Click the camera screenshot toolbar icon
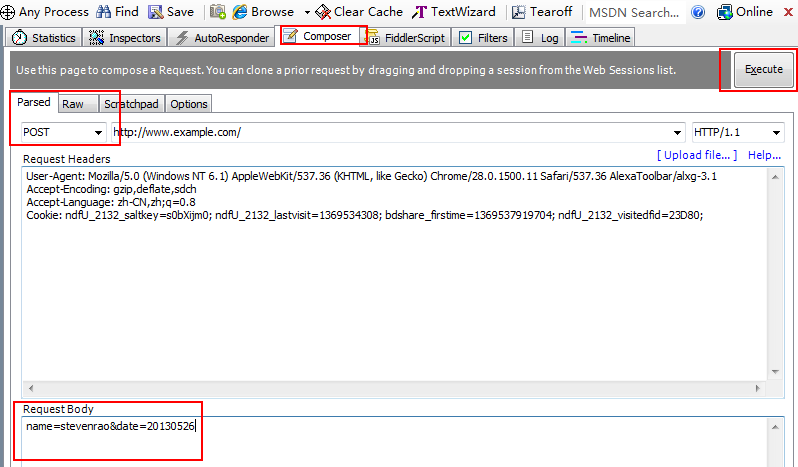The width and height of the screenshot is (798, 467). tap(218, 11)
